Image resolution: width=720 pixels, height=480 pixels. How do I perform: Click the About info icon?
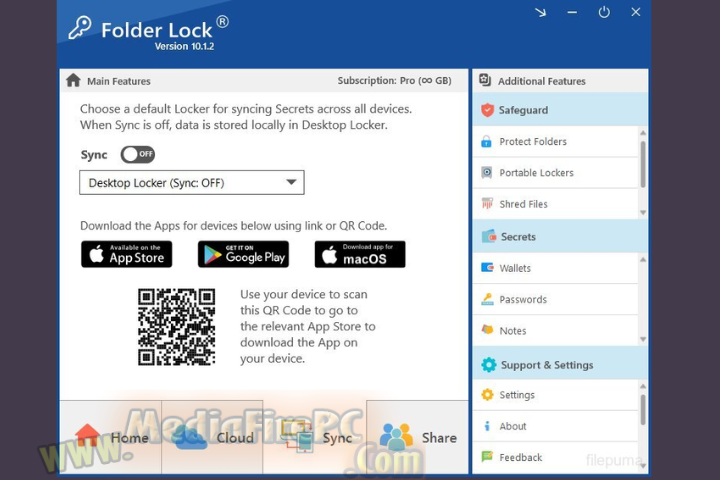487,426
